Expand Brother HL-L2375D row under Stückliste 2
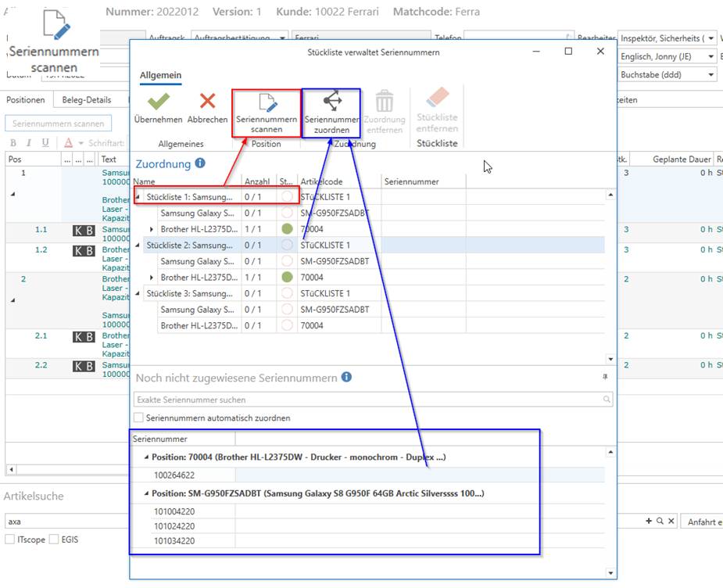The height and width of the screenshot is (588, 723). pyautogui.click(x=152, y=278)
